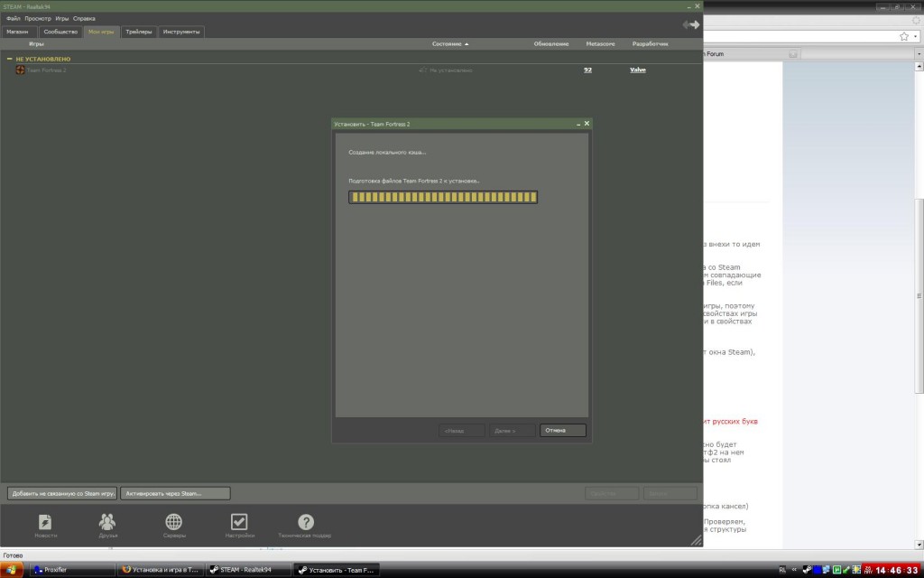Expand hidden tray icons with the chevron
Screen dimensions: 924x578
(x=794, y=570)
